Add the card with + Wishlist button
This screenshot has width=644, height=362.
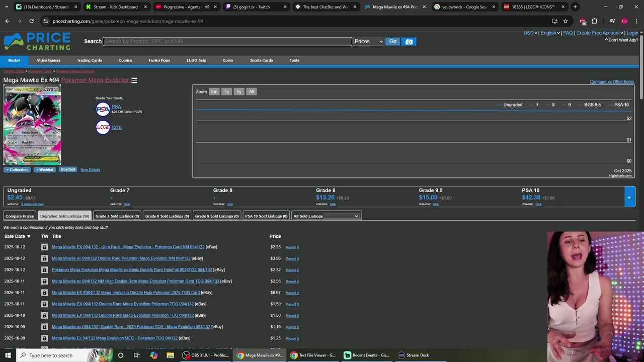(45, 169)
